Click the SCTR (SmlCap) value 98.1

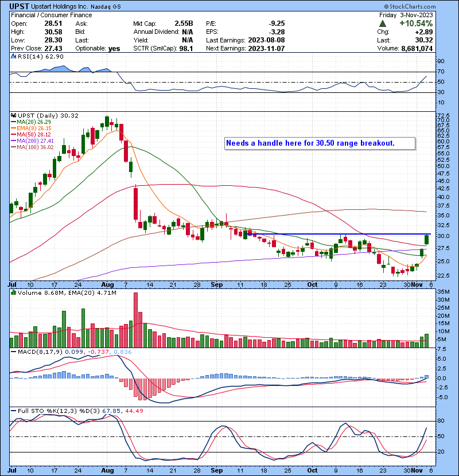(186, 49)
